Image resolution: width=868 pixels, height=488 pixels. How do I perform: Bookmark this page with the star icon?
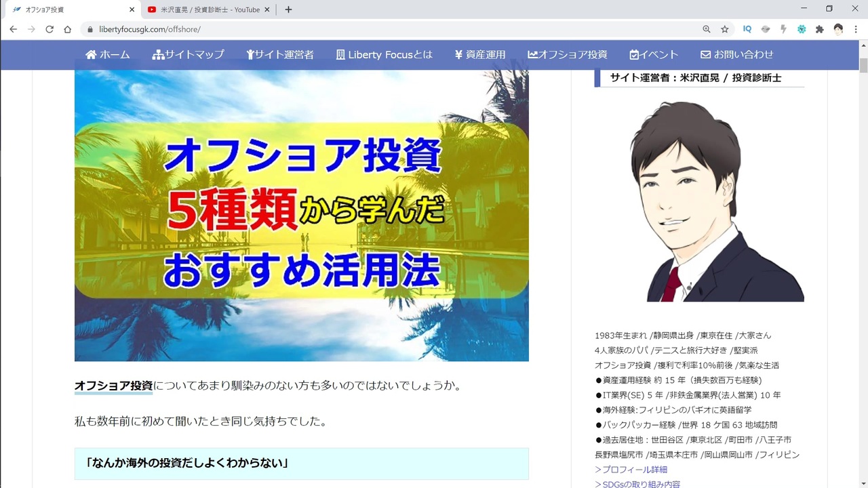(725, 29)
